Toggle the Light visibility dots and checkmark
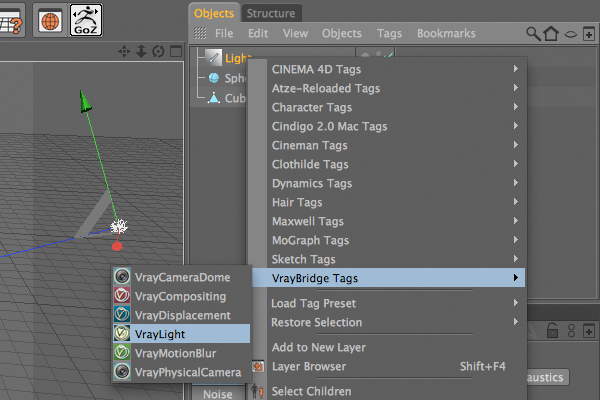Screen dimensions: 600x400 (377, 55)
